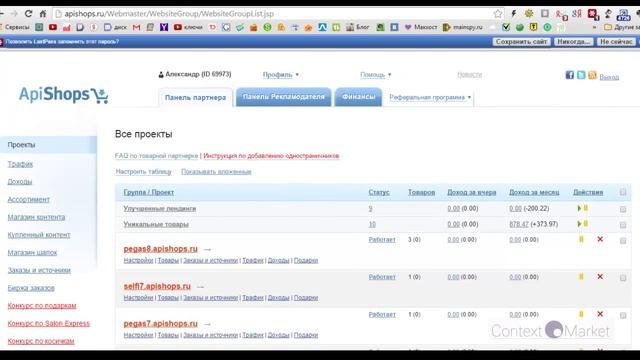Open the 'FAQ по товарной партнерке' link
Image resolution: width=640 pixels, height=360 pixels.
pos(156,156)
